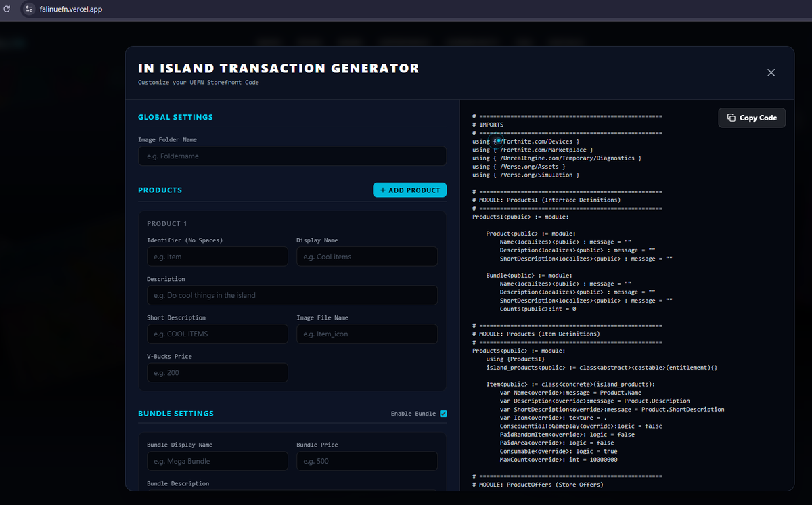Add a new product
The width and height of the screenshot is (812, 505).
410,190
